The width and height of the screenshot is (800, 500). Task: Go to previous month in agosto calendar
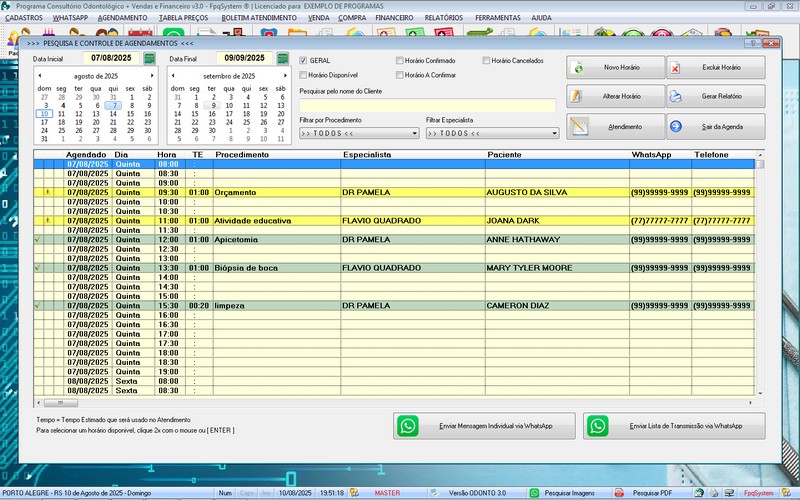point(40,76)
